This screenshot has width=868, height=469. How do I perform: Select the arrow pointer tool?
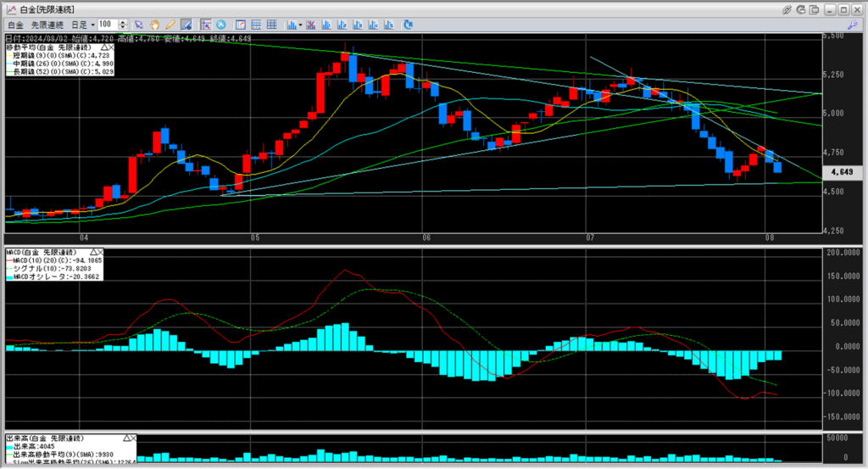140,25
